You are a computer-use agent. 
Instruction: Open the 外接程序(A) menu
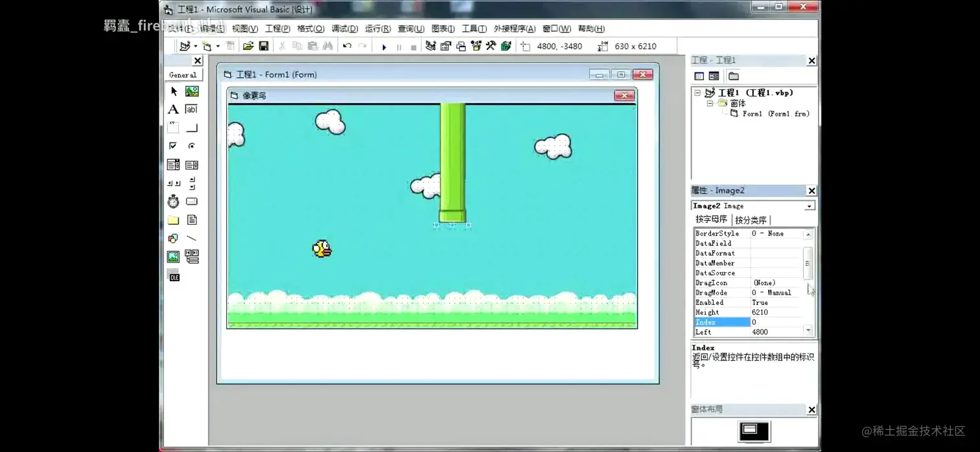point(514,28)
